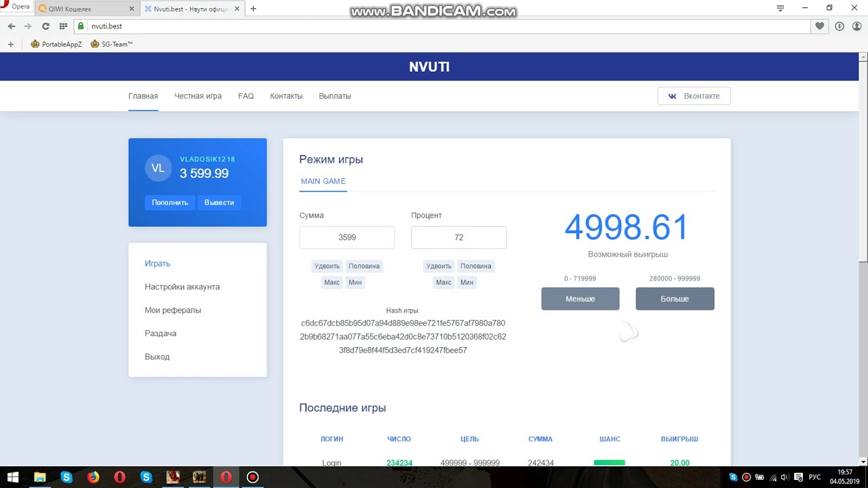Click the NVUTI site logo header

point(429,66)
